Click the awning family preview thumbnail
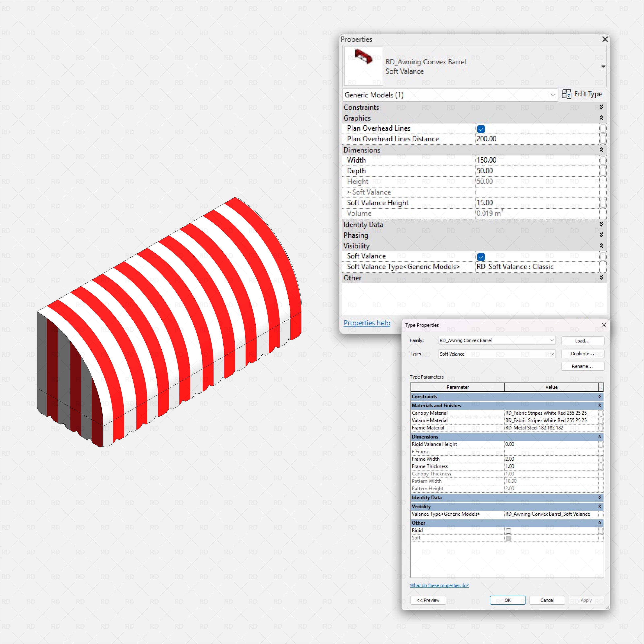Screen dimensions: 644x644 (x=363, y=66)
